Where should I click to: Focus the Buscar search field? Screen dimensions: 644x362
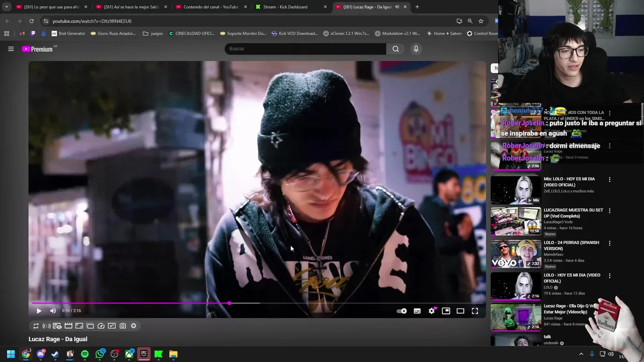305,49
